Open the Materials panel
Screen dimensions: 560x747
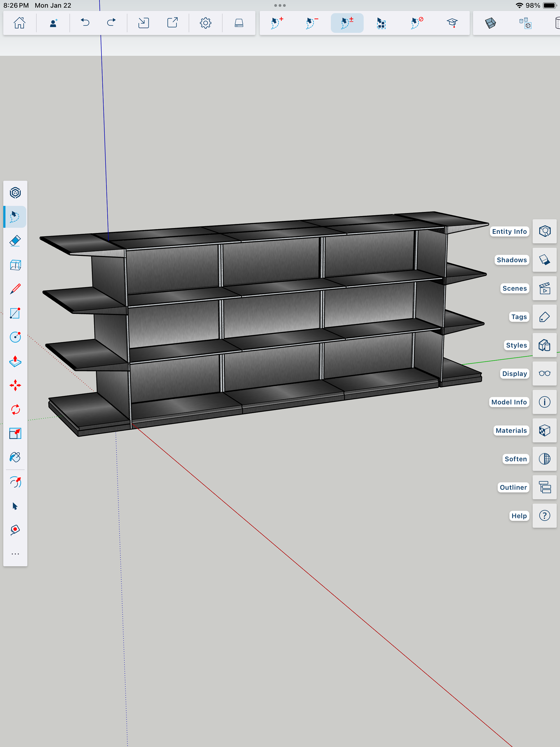pyautogui.click(x=545, y=431)
